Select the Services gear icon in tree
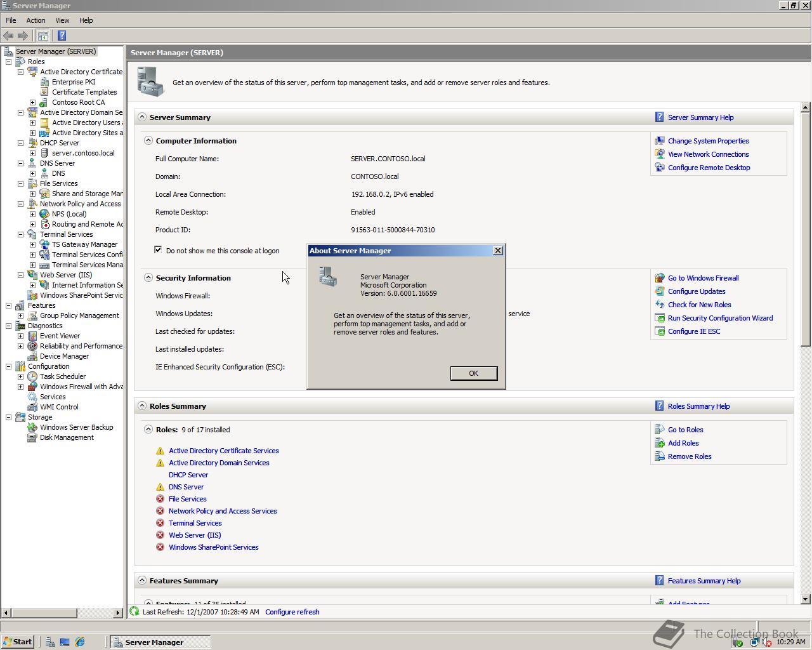812x650 pixels. click(x=32, y=397)
